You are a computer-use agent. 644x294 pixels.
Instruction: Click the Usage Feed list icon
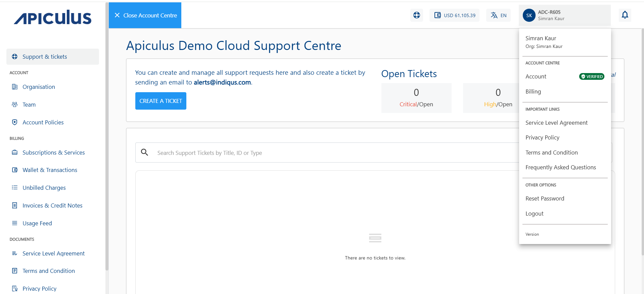point(15,223)
